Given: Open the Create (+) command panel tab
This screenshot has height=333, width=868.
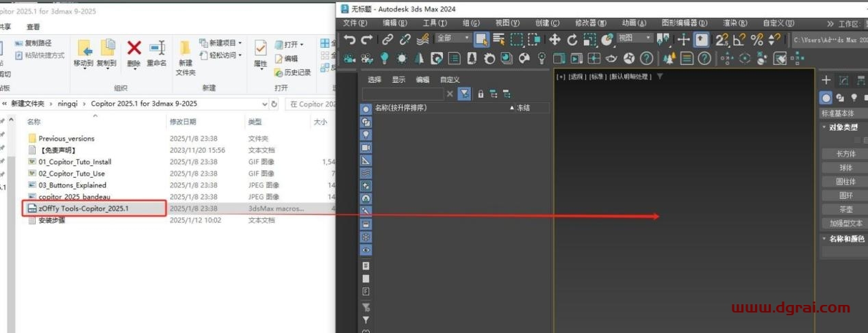Looking at the screenshot, I should 826,81.
